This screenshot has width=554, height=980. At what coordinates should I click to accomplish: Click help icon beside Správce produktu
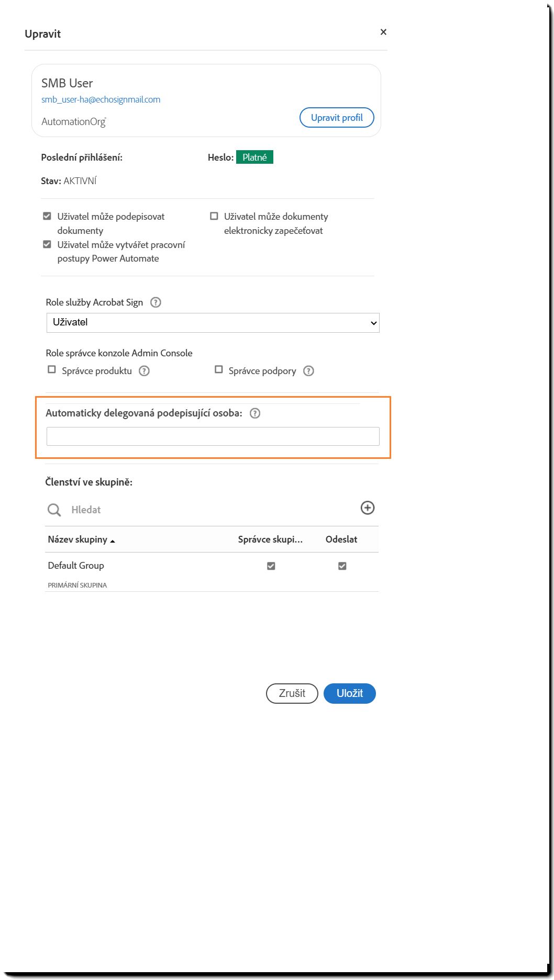pos(144,371)
